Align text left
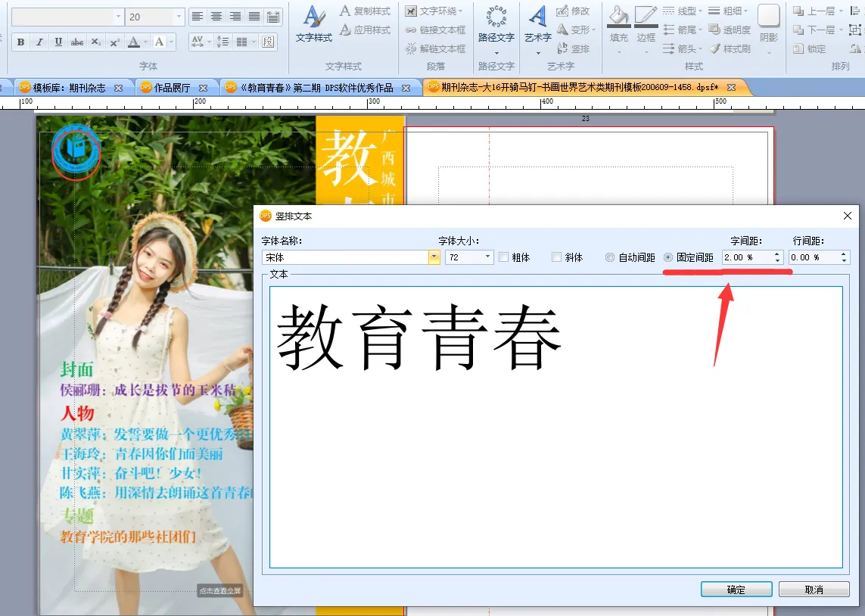The width and height of the screenshot is (865, 616). (x=198, y=17)
